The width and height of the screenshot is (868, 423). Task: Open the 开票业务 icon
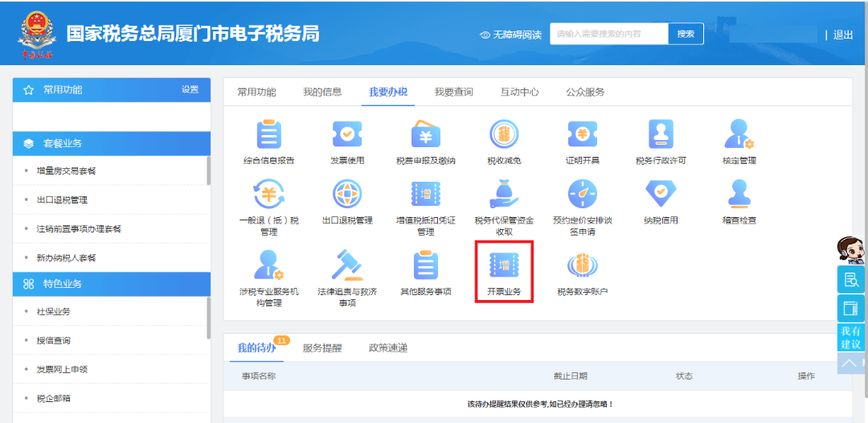tap(504, 265)
